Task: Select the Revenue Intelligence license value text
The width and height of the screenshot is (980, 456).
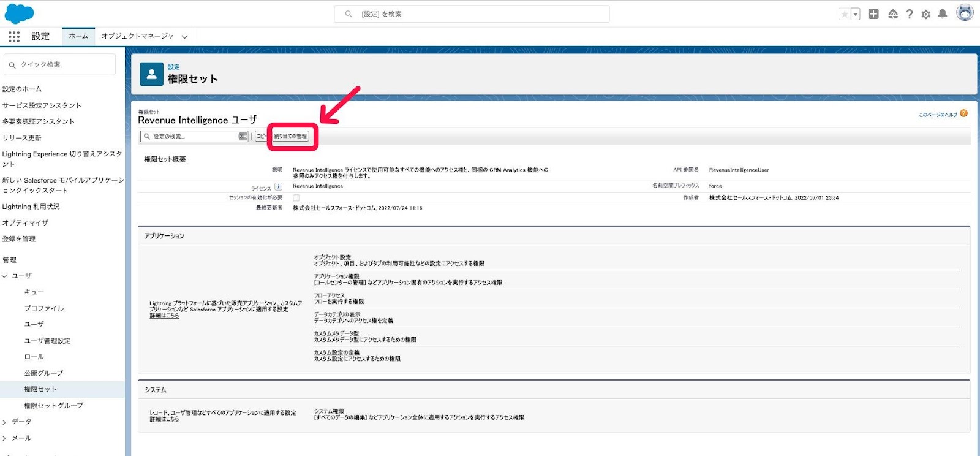Action: coord(318,186)
